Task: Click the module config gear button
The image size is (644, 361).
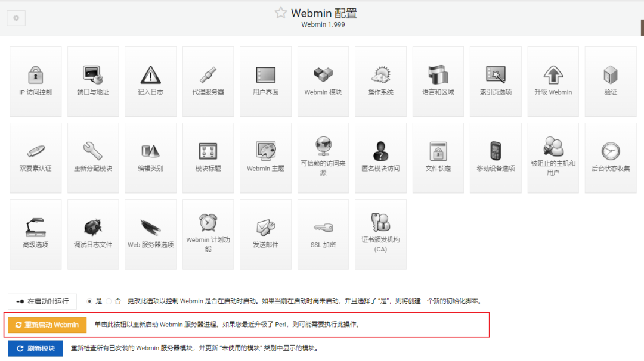Action: 16,18
